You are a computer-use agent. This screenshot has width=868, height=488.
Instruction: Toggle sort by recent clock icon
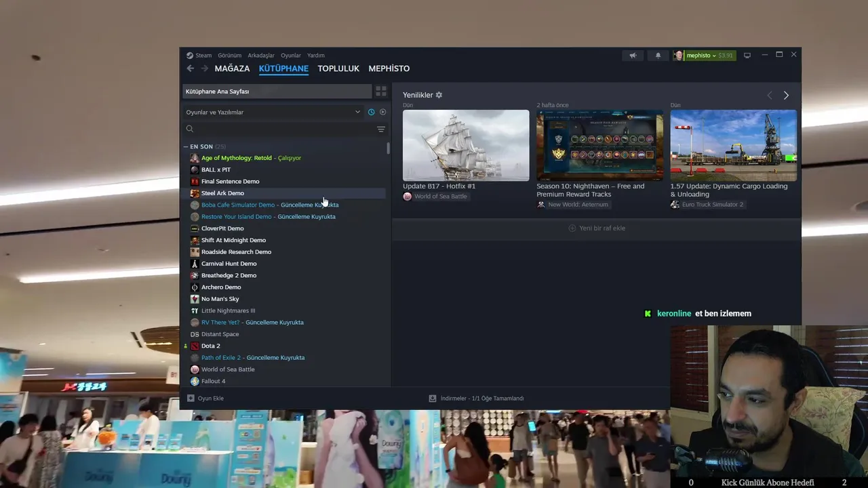(x=371, y=112)
